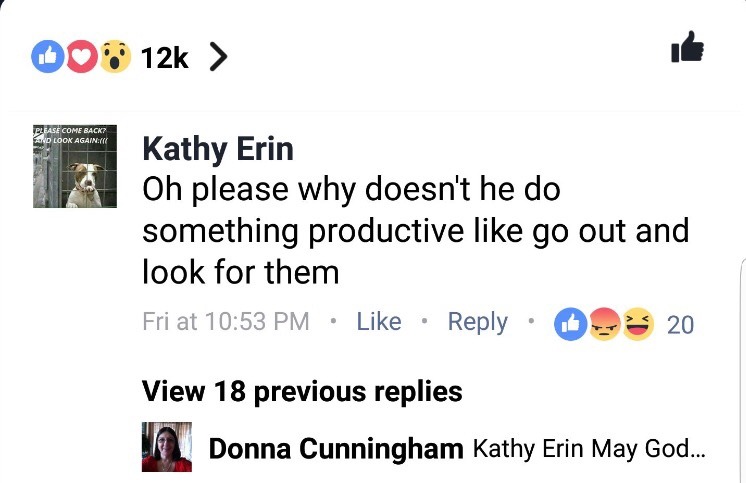Screen dimensions: 746x483
Task: Open Kathy Erin's dog profile picture
Action: coord(75,166)
